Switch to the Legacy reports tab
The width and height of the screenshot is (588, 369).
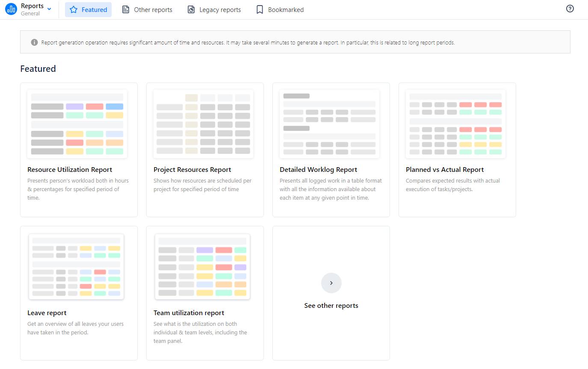(214, 9)
